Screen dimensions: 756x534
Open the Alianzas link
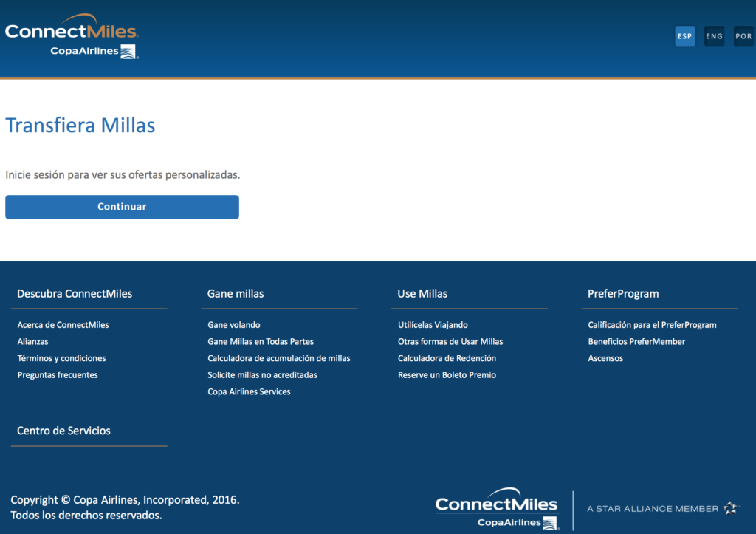pyautogui.click(x=32, y=341)
